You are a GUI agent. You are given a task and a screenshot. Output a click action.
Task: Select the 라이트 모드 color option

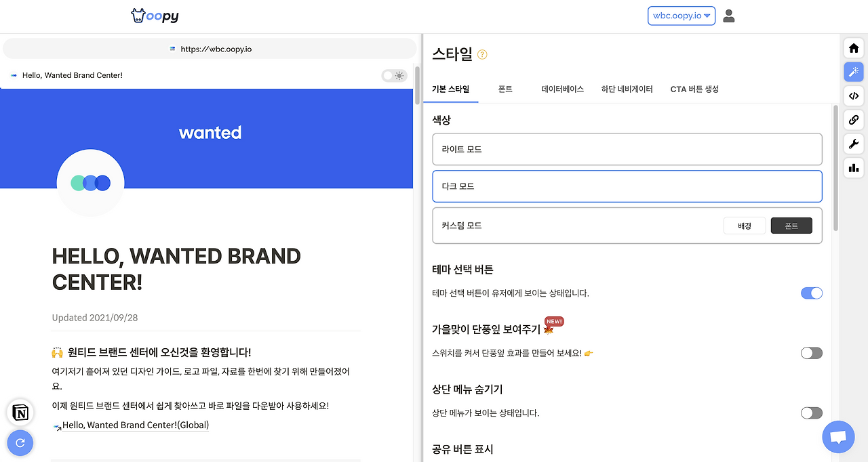(627, 149)
